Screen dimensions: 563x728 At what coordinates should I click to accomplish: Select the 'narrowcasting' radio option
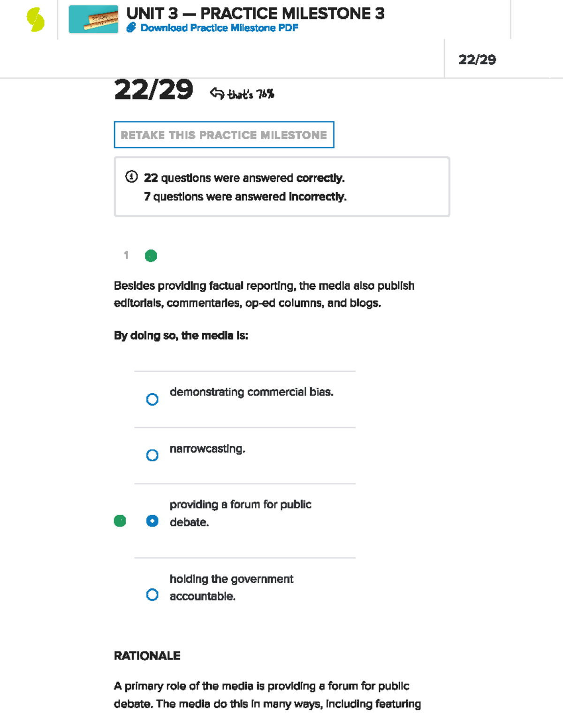[x=152, y=455]
